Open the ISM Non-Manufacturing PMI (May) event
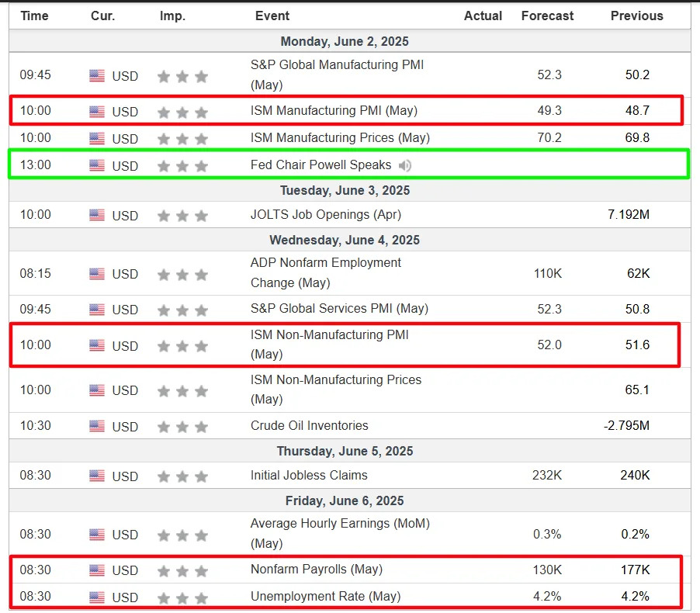The image size is (700, 613). pyautogui.click(x=330, y=345)
